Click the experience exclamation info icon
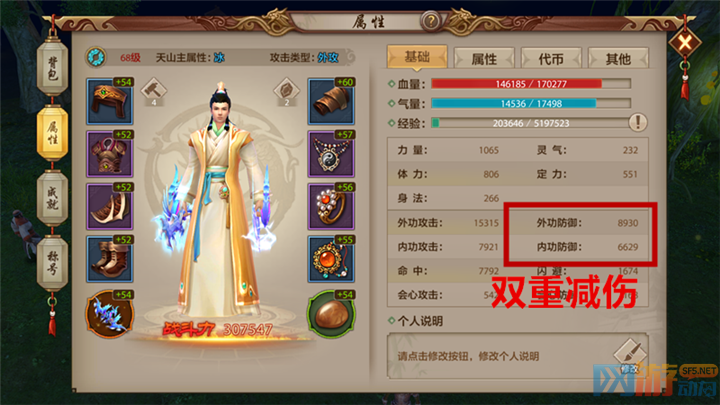This screenshot has height=405, width=720. click(x=637, y=122)
